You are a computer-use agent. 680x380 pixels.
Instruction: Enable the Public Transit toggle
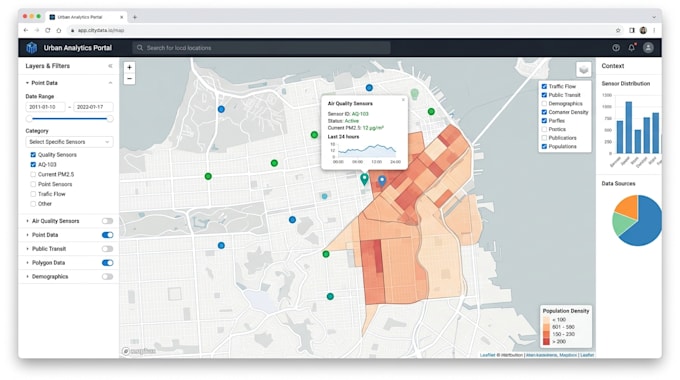point(107,249)
